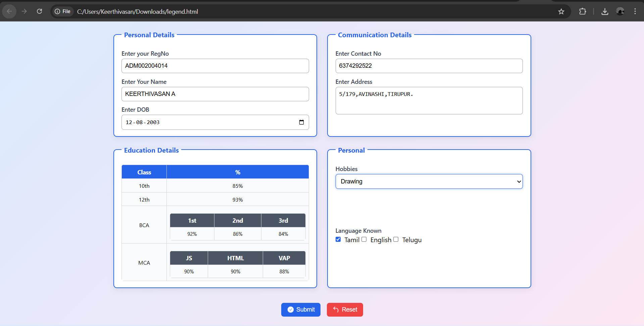Click the browser profile avatar icon
Viewport: 644px width, 326px height.
tap(620, 11)
